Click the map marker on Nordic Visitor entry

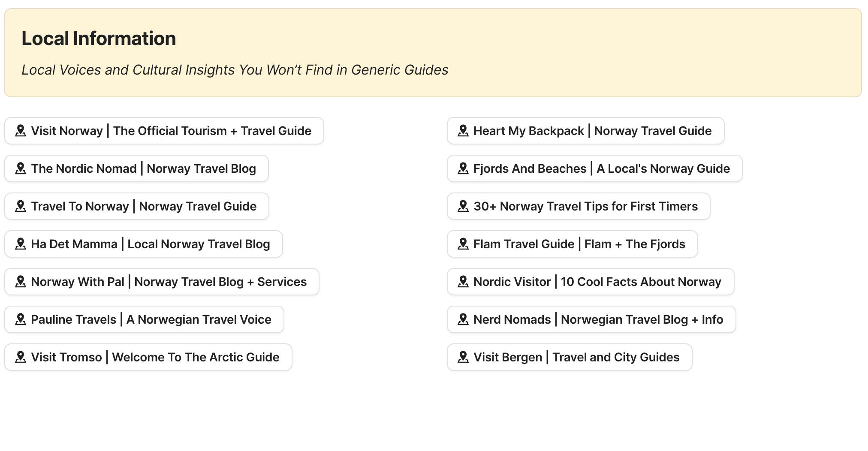[463, 282]
